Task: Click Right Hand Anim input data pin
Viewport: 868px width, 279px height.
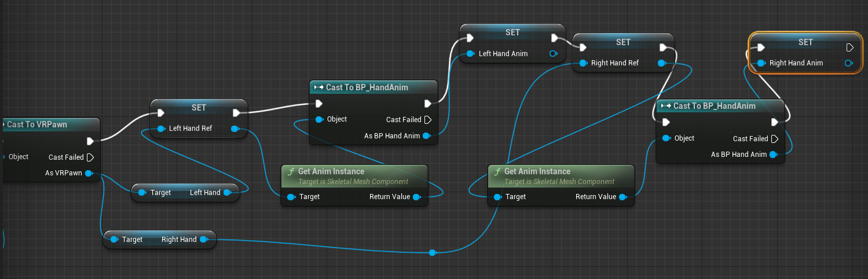Action: [x=761, y=63]
